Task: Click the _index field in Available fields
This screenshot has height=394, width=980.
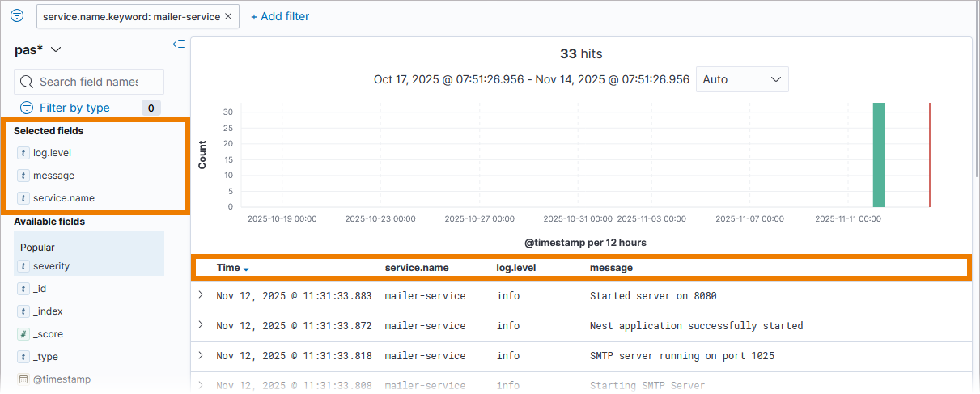Action: (48, 311)
